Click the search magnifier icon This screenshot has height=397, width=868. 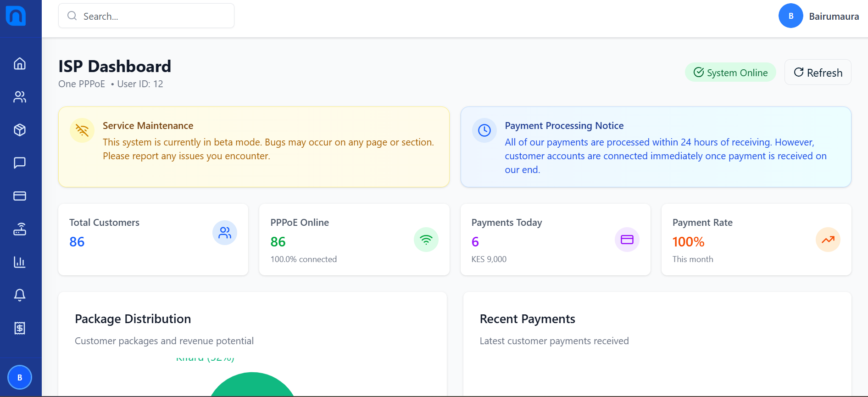click(x=72, y=16)
